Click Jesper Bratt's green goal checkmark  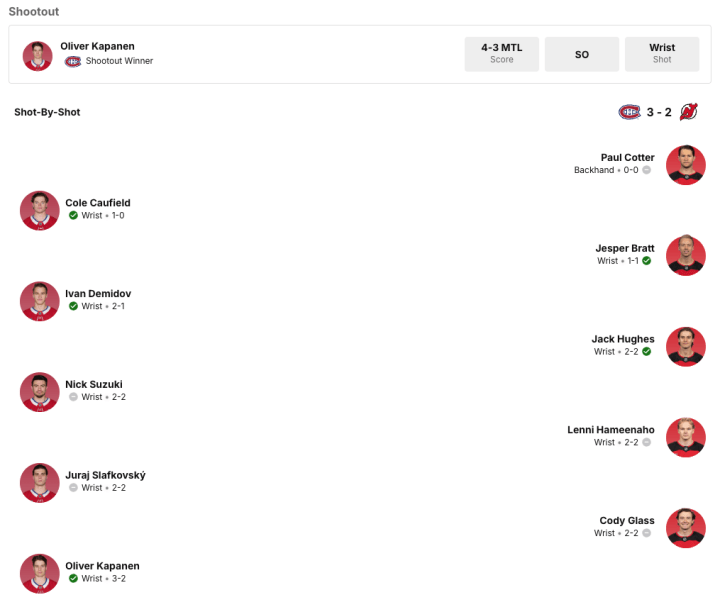pyautogui.click(x=647, y=261)
